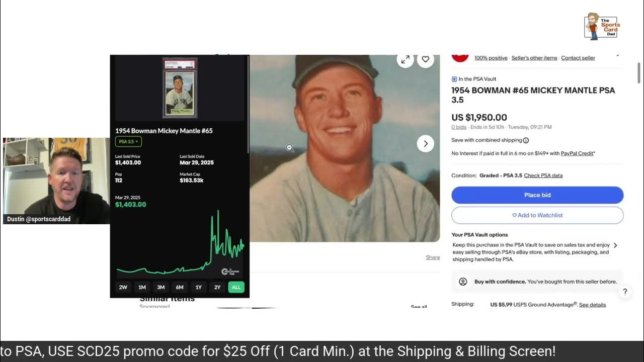Click the Place bid button
Image resolution: width=644 pixels, height=362 pixels.
537,195
